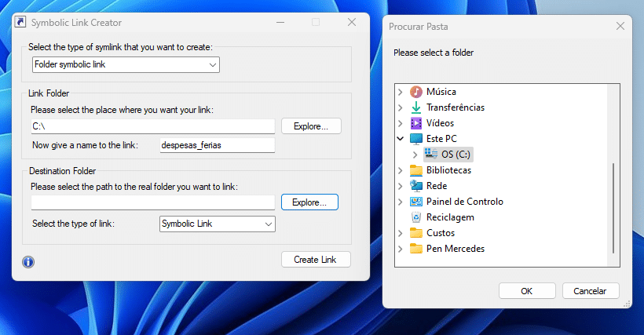The height and width of the screenshot is (335, 644).
Task: Click Explore button for Destination Folder
Action: [309, 202]
